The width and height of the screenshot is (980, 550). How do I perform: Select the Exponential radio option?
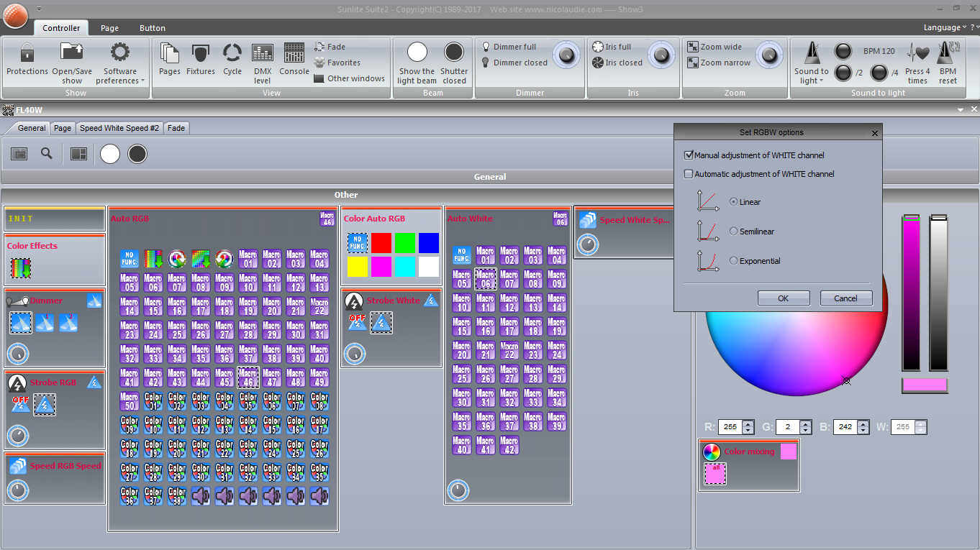click(x=734, y=261)
